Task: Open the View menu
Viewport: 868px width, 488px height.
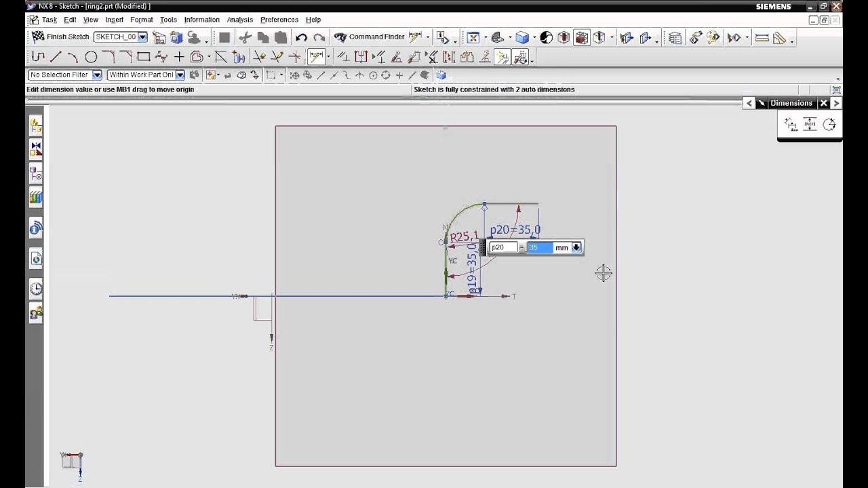Action: pyautogui.click(x=91, y=20)
